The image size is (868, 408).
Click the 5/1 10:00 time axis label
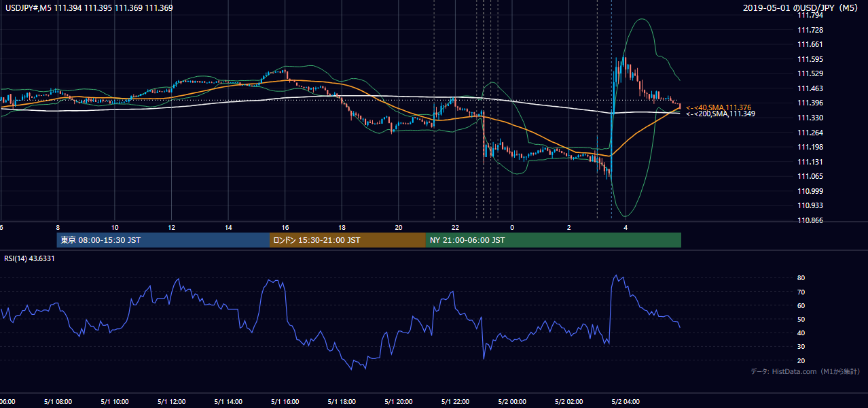(x=115, y=402)
